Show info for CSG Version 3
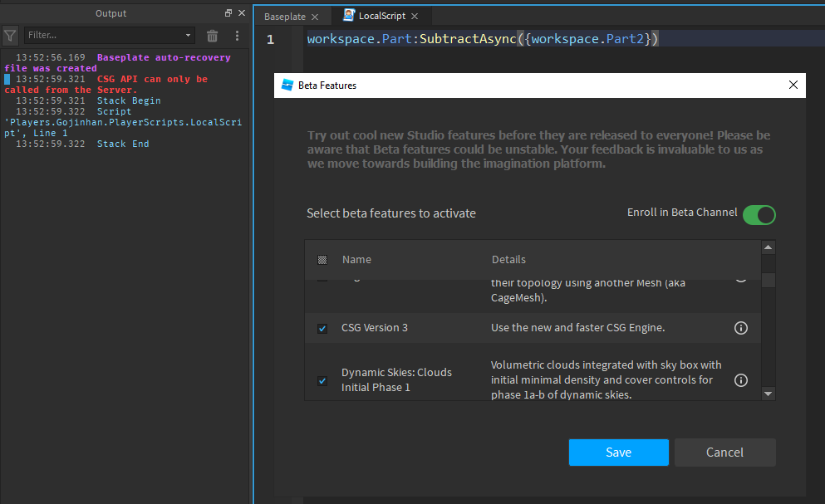The width and height of the screenshot is (825, 504). click(741, 328)
